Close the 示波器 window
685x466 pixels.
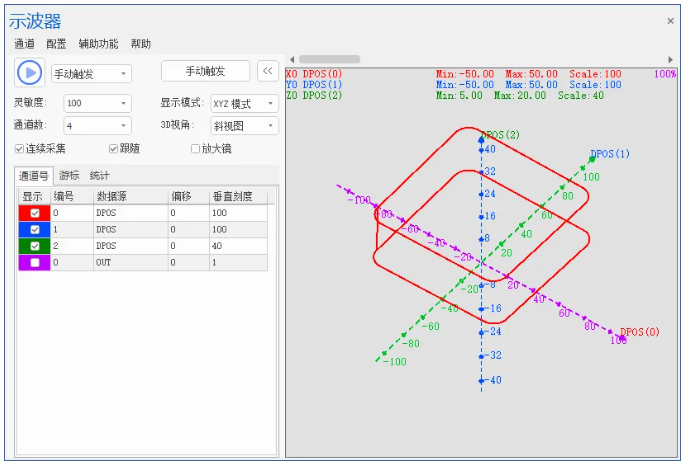coord(671,21)
